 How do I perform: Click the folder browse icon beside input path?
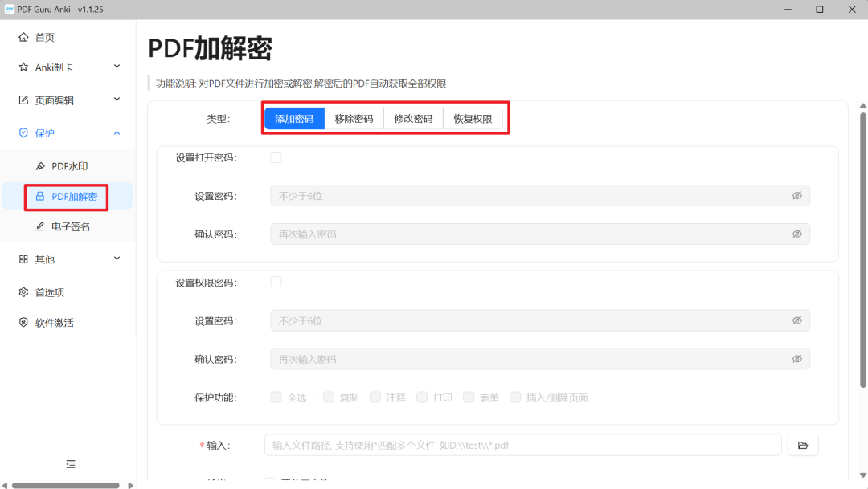coord(802,445)
